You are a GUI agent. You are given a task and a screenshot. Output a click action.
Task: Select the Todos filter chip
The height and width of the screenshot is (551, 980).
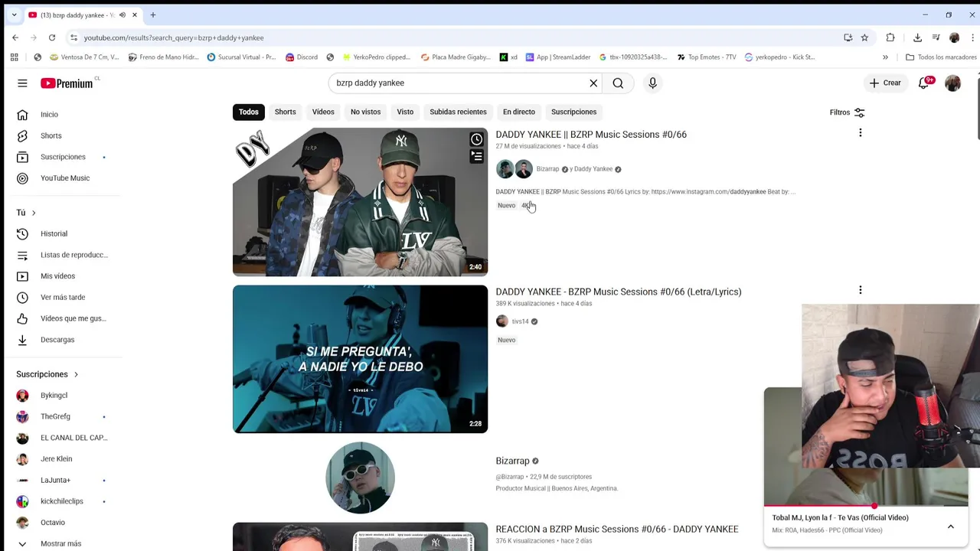pyautogui.click(x=248, y=112)
